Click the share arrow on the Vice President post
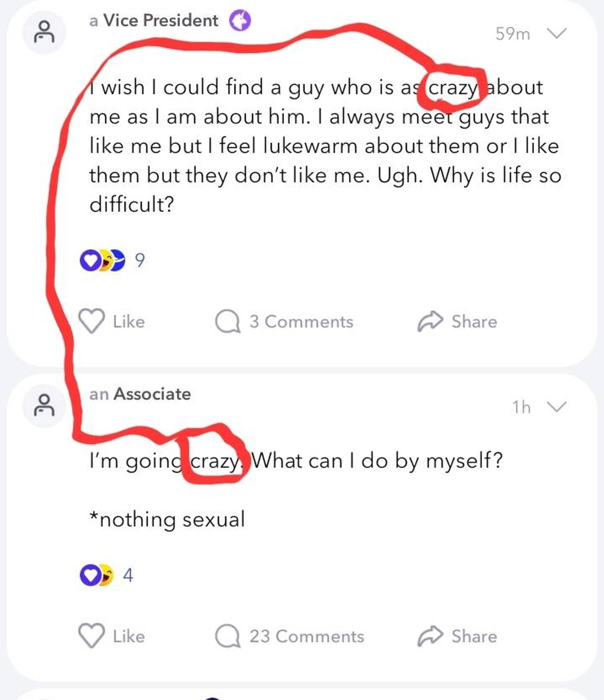This screenshot has width=604, height=700. pyautogui.click(x=430, y=321)
